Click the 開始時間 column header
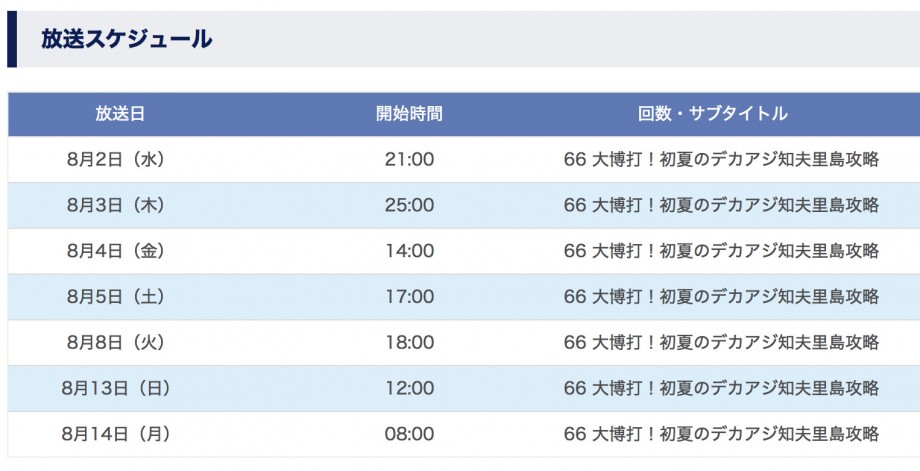920x471 pixels. [x=409, y=113]
